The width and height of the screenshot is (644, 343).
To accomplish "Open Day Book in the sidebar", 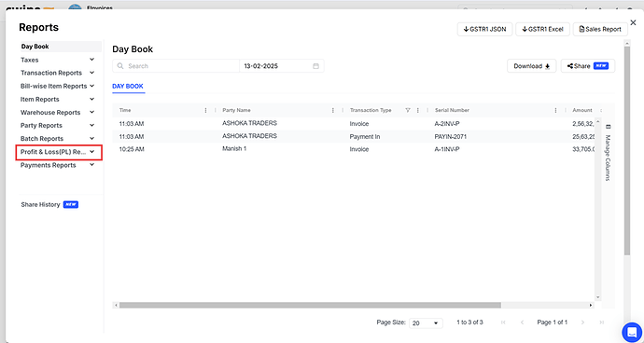I will point(61,47).
